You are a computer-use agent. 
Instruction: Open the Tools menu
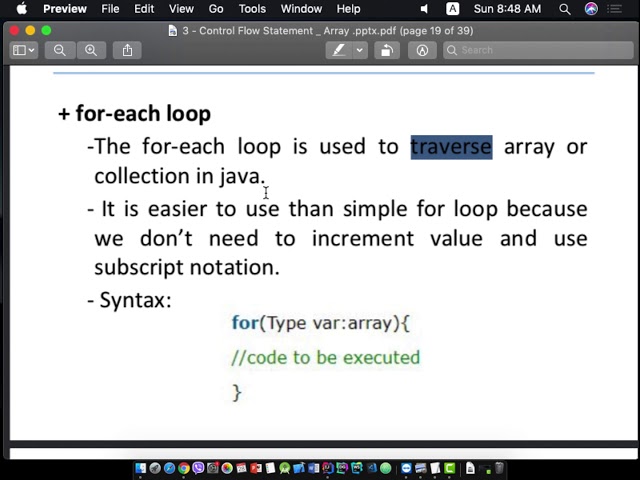click(252, 9)
